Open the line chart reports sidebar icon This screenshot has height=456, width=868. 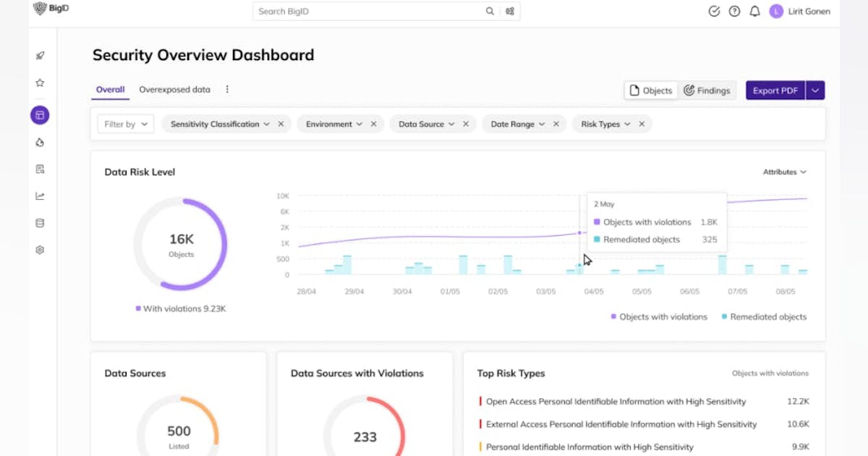click(x=40, y=195)
